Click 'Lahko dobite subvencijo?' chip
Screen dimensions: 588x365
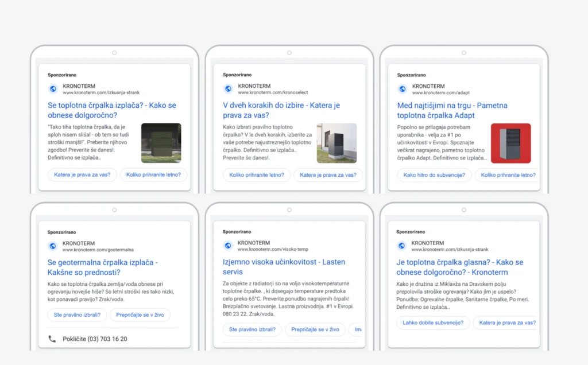433,323
